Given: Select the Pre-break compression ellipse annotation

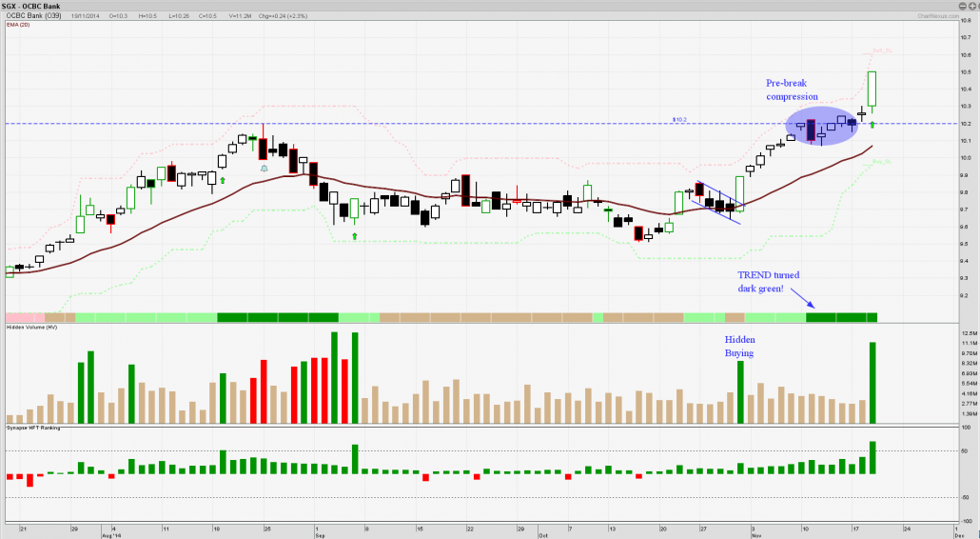Looking at the screenshot, I should [818, 127].
